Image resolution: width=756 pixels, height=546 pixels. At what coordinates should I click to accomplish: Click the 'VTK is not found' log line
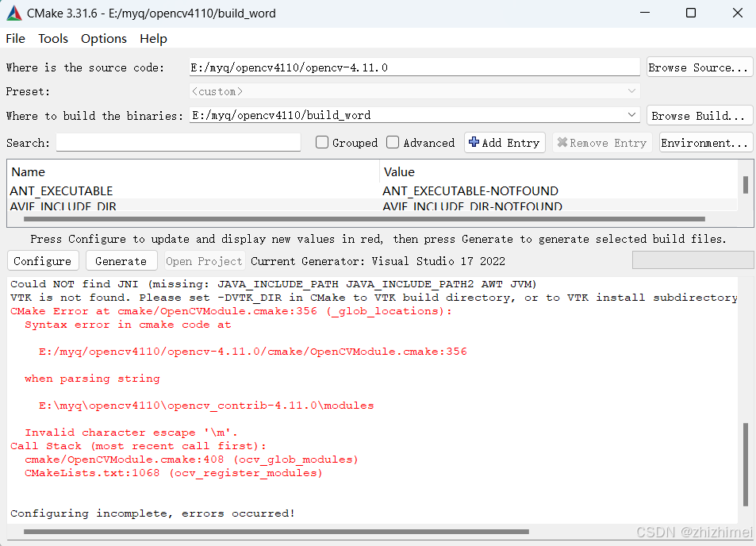pyautogui.click(x=374, y=297)
